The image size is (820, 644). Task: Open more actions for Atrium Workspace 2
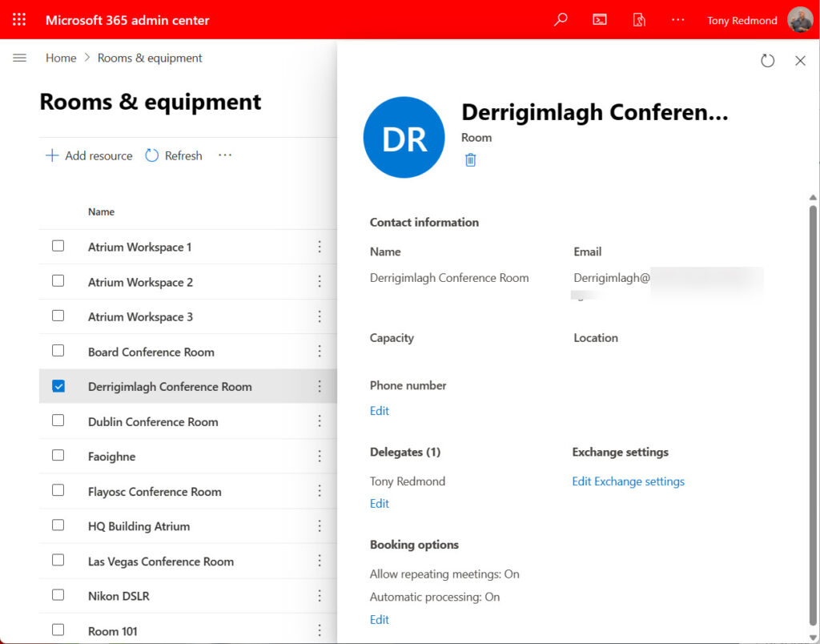click(320, 281)
